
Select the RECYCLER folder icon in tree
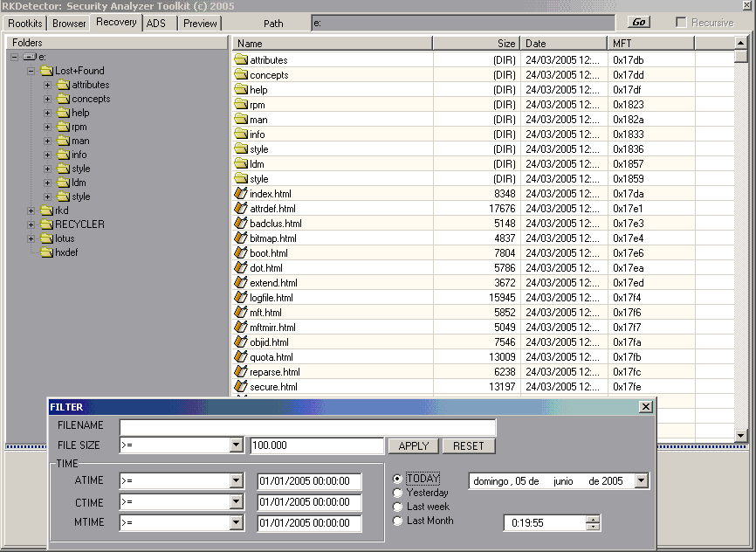pyautogui.click(x=46, y=224)
